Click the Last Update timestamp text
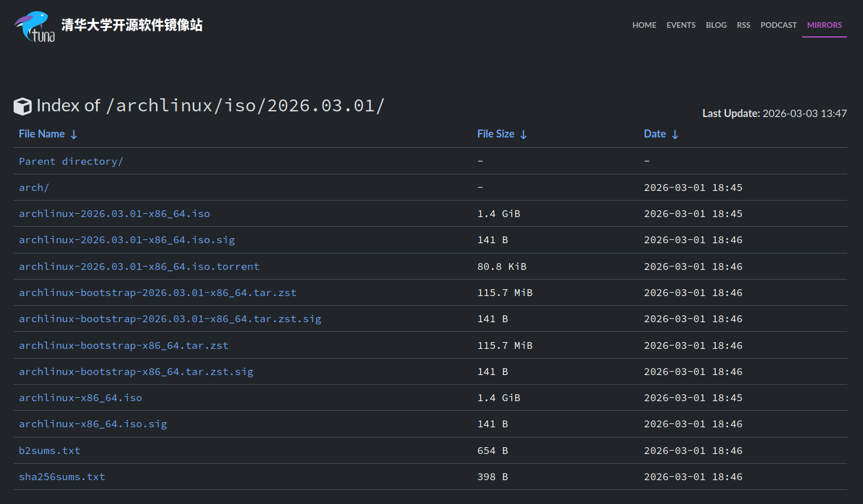This screenshot has width=863, height=504. [774, 114]
